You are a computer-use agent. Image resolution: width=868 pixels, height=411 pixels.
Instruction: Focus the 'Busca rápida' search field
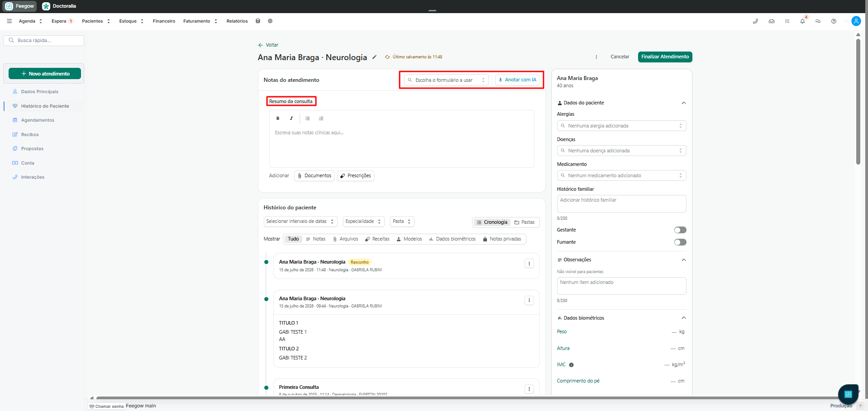point(43,41)
